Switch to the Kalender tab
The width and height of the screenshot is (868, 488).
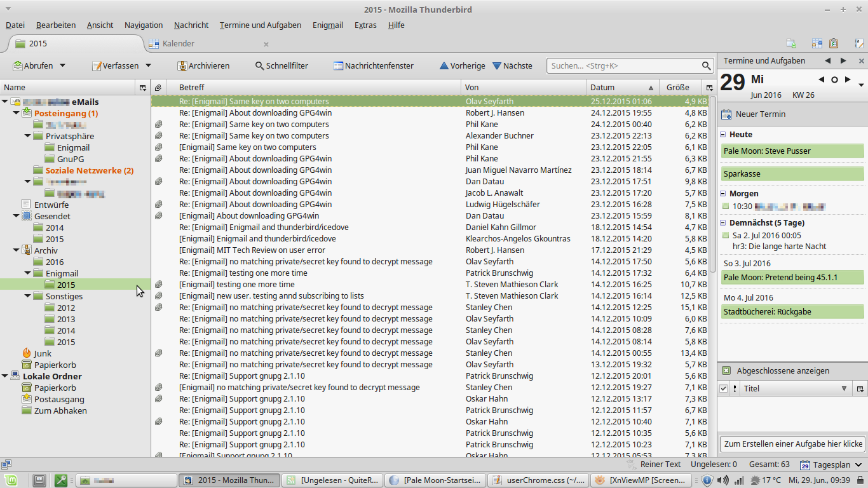(x=178, y=44)
